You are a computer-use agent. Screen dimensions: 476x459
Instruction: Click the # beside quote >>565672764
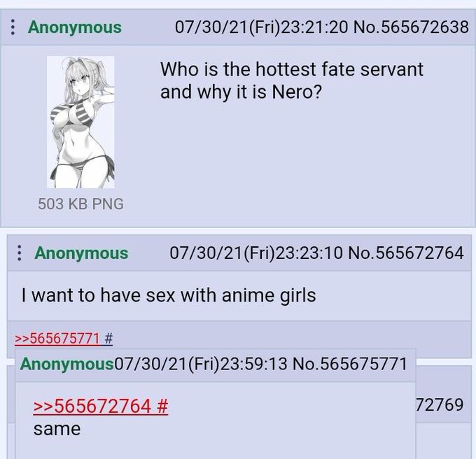pos(162,406)
